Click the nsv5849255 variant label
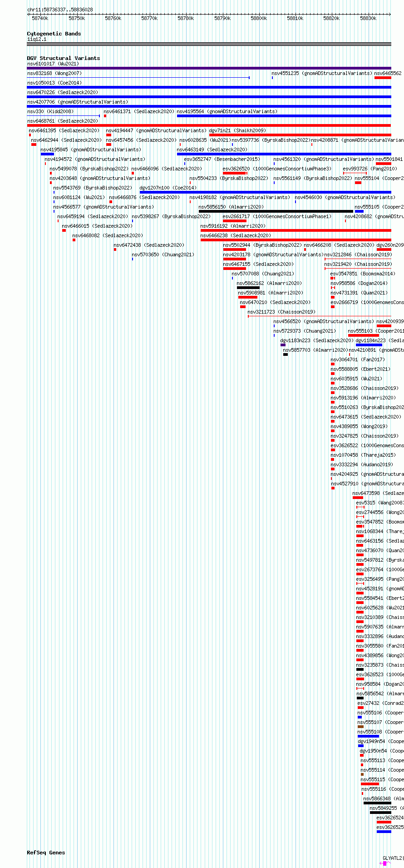The width and height of the screenshot is (404, 868). 387,808
